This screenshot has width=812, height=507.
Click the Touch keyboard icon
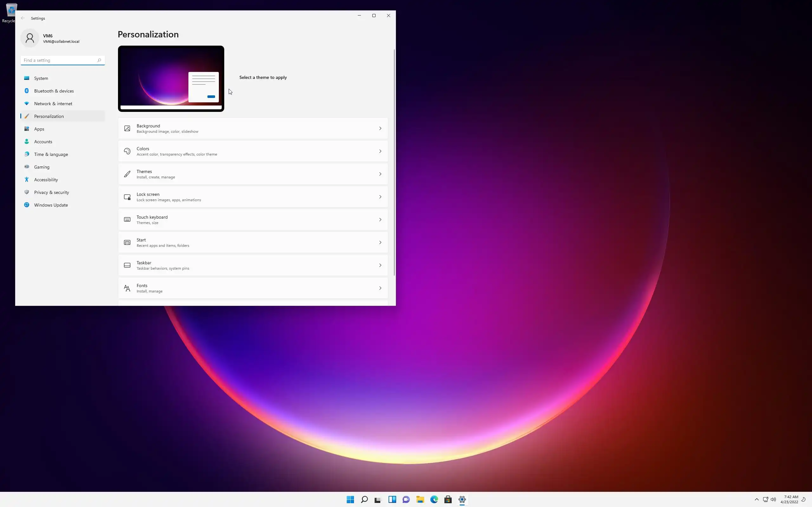[127, 220]
